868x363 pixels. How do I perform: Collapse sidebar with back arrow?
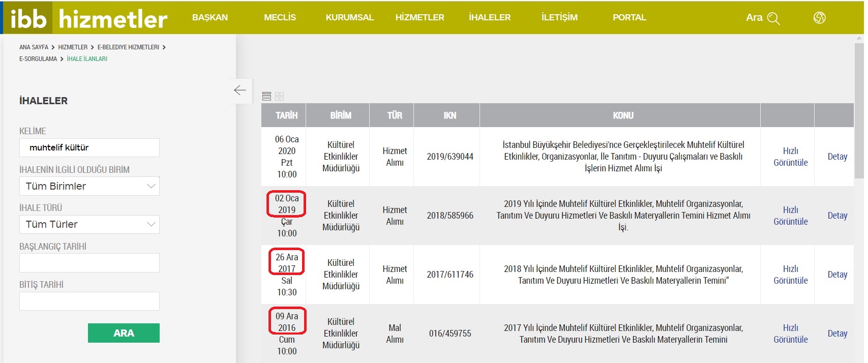tap(240, 90)
